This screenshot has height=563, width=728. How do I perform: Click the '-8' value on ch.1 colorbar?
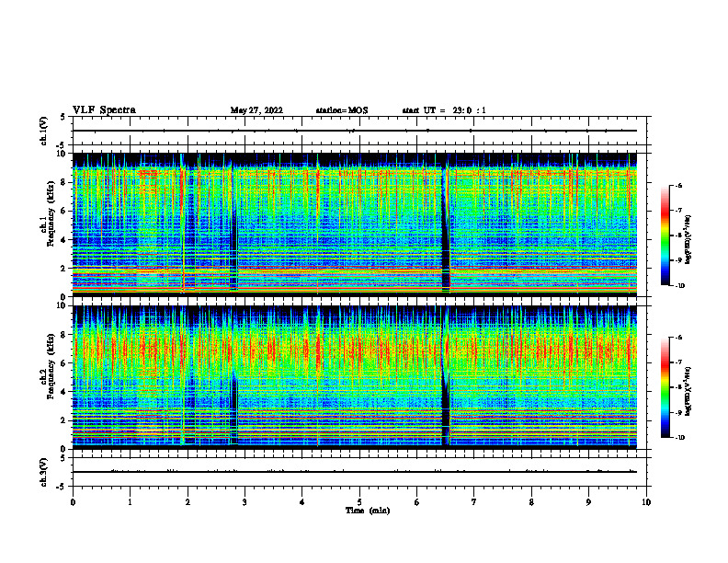tap(678, 236)
